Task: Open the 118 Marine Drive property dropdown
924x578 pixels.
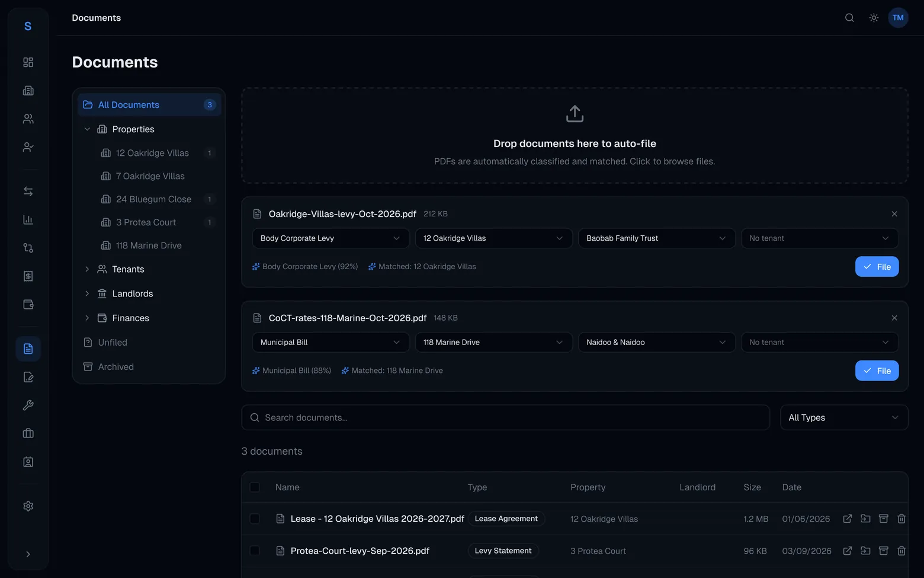Action: (493, 342)
